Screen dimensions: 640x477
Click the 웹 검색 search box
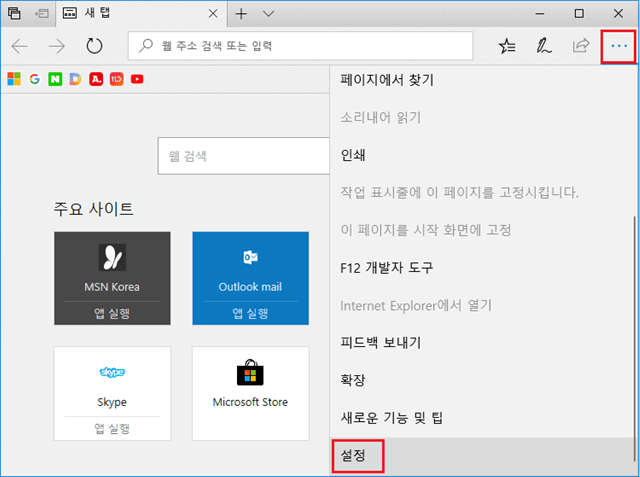[244, 156]
